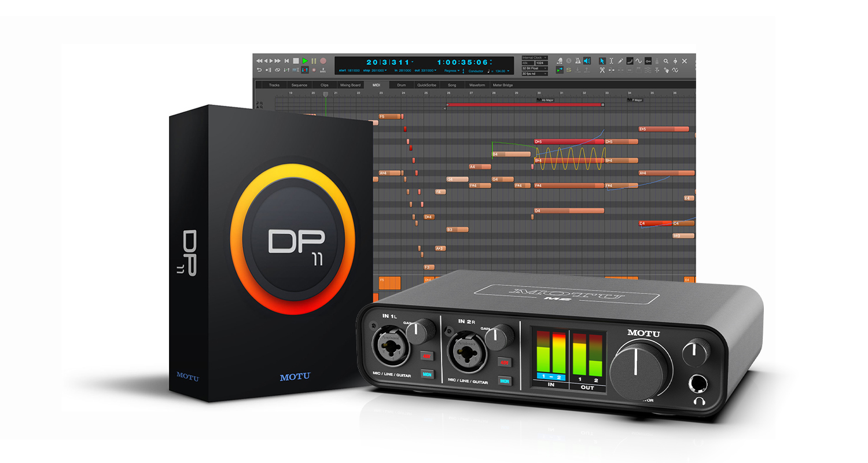Select the key-shaped tool icon
This screenshot has height=463, width=868.
(x=648, y=61)
